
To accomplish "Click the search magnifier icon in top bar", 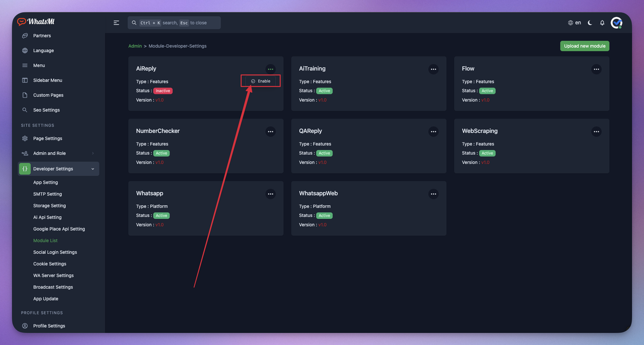I will 134,23.
